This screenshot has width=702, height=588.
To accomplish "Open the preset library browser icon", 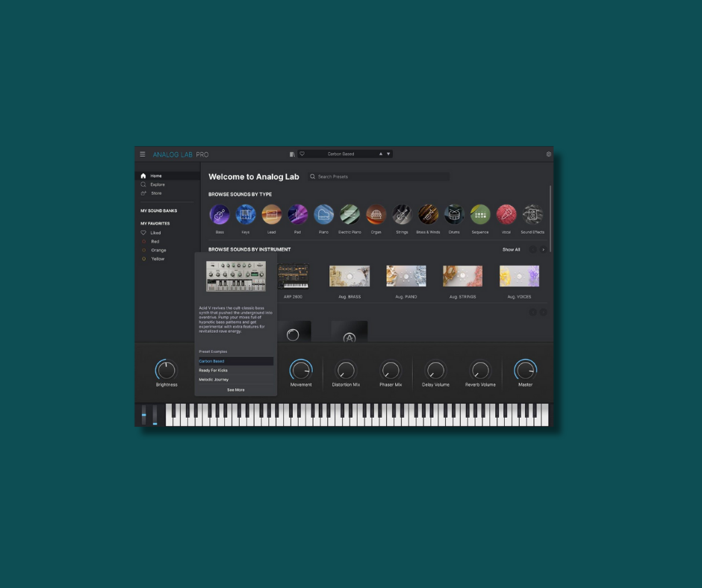I will pos(292,154).
